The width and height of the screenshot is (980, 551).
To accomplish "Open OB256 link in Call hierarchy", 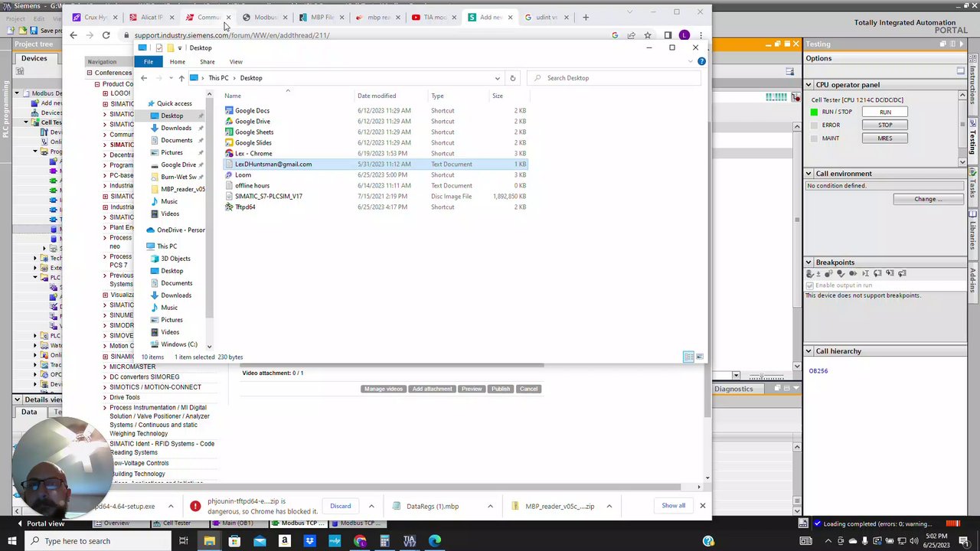I will pyautogui.click(x=818, y=371).
